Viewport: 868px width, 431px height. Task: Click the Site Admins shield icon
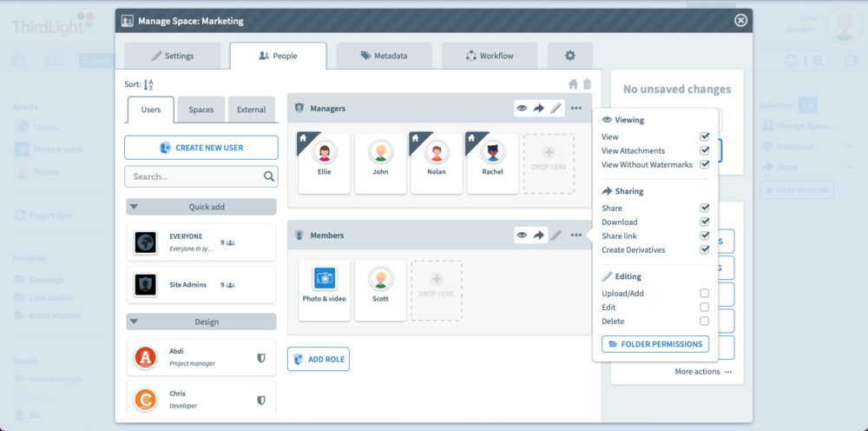pos(146,285)
